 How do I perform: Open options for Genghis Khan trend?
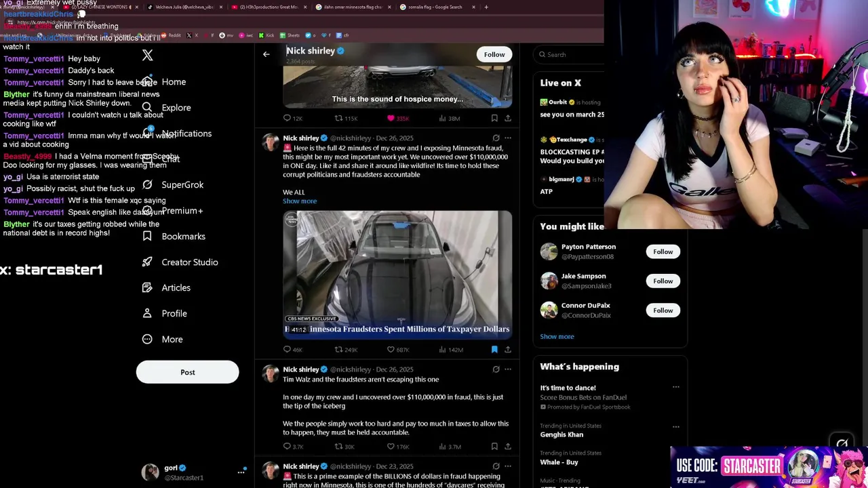pyautogui.click(x=675, y=427)
